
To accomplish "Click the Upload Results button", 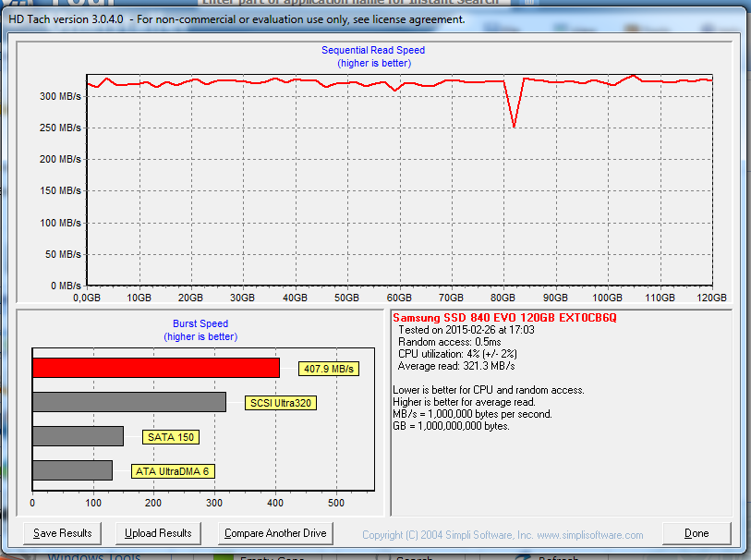I will coord(158,533).
